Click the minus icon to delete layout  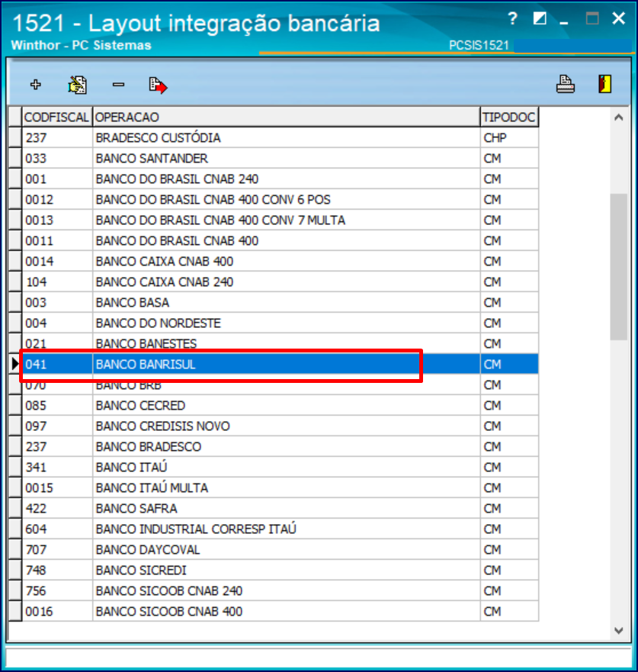click(119, 85)
